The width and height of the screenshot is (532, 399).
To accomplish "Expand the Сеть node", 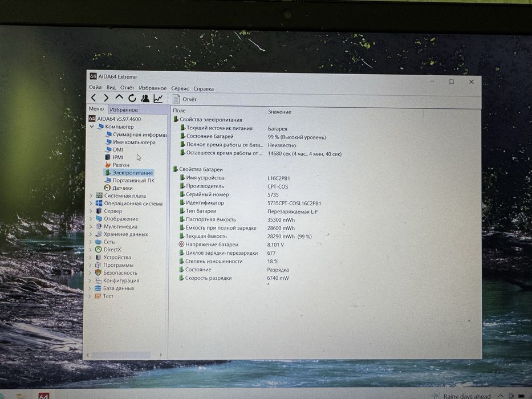I will (x=90, y=242).
